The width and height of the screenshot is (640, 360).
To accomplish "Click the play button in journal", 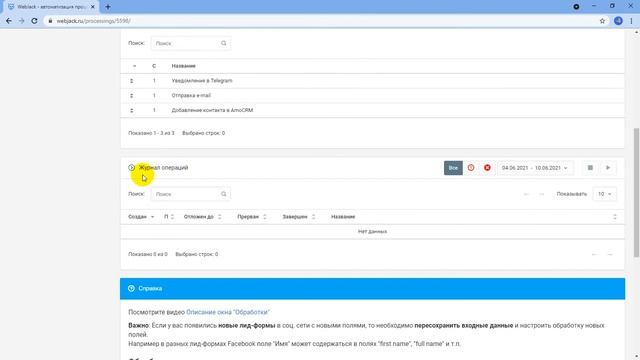I will [608, 168].
